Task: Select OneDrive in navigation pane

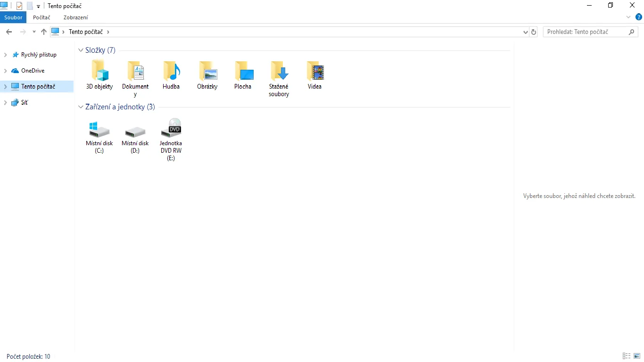Action: [x=33, y=71]
